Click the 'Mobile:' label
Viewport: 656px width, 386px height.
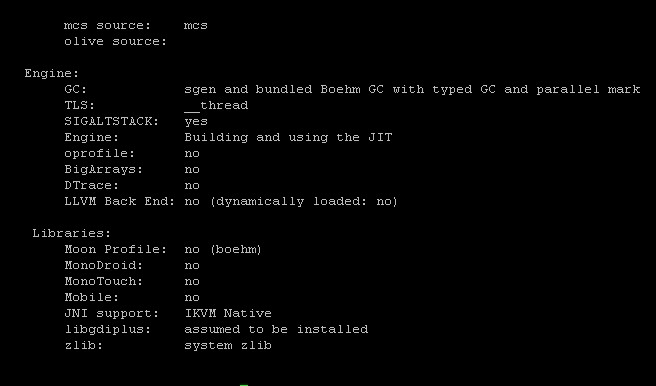[x=92, y=297]
